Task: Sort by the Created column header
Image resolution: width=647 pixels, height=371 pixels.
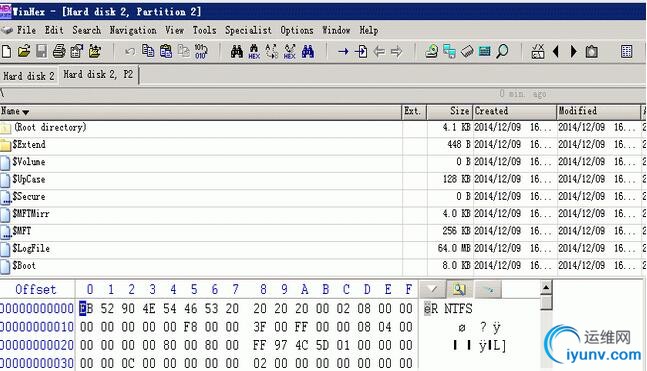Action: (x=515, y=111)
